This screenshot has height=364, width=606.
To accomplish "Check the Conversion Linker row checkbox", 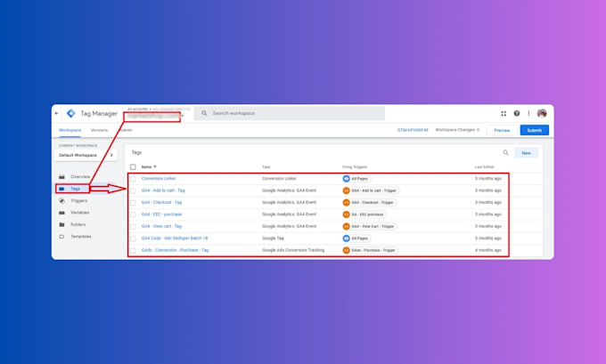I will [x=133, y=179].
